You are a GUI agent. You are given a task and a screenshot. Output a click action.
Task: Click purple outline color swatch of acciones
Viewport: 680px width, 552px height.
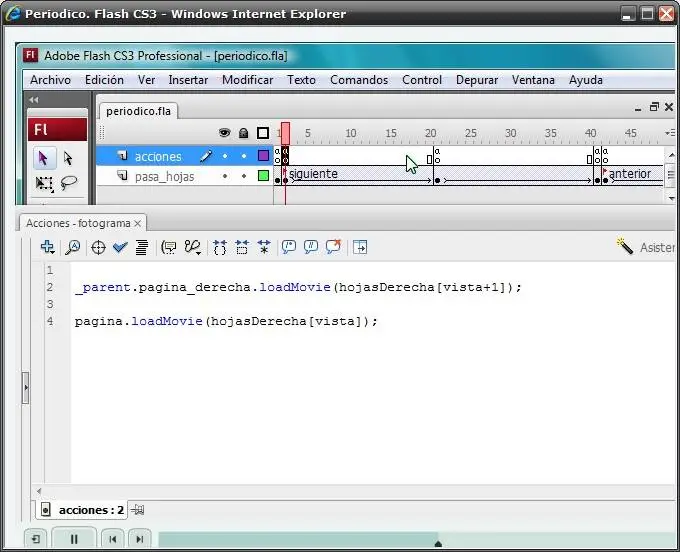point(263,156)
